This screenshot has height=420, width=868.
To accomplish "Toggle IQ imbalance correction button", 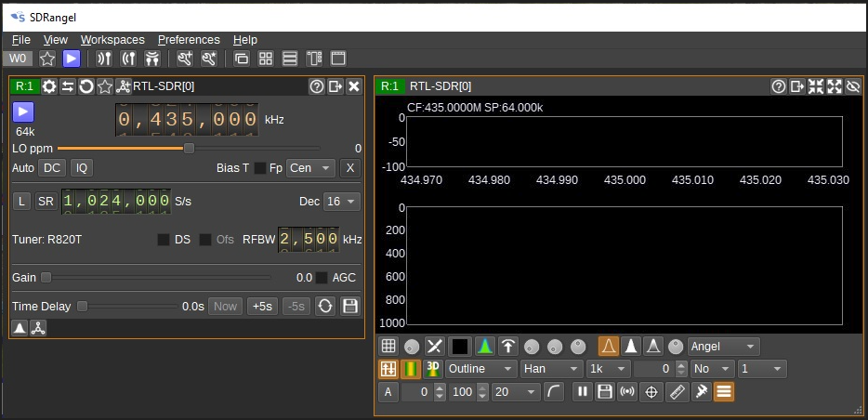I will [82, 168].
